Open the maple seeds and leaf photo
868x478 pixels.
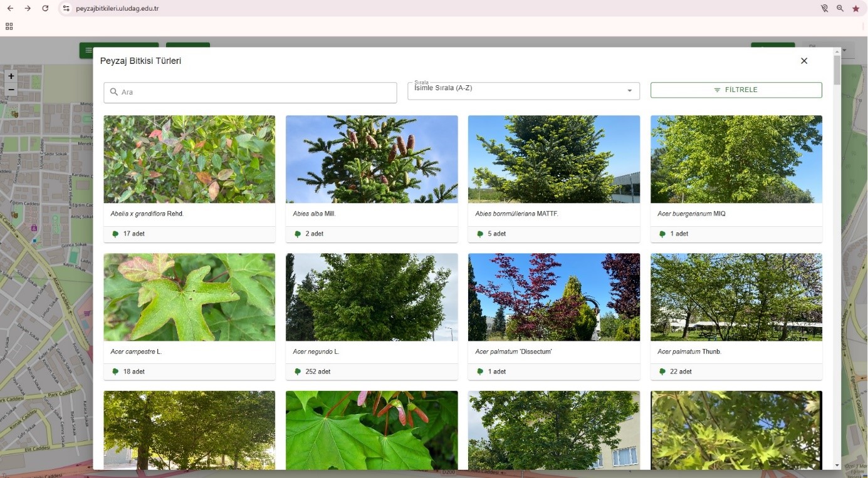coord(372,430)
